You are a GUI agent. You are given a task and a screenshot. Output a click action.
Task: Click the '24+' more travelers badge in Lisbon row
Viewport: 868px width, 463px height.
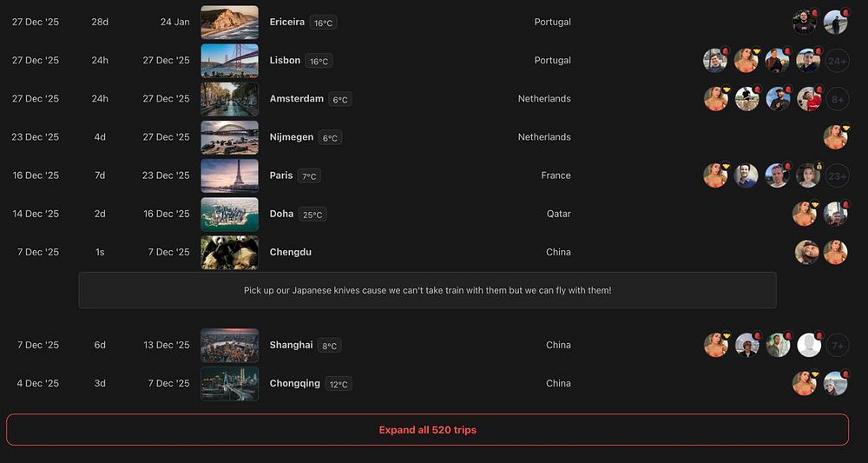click(x=838, y=61)
